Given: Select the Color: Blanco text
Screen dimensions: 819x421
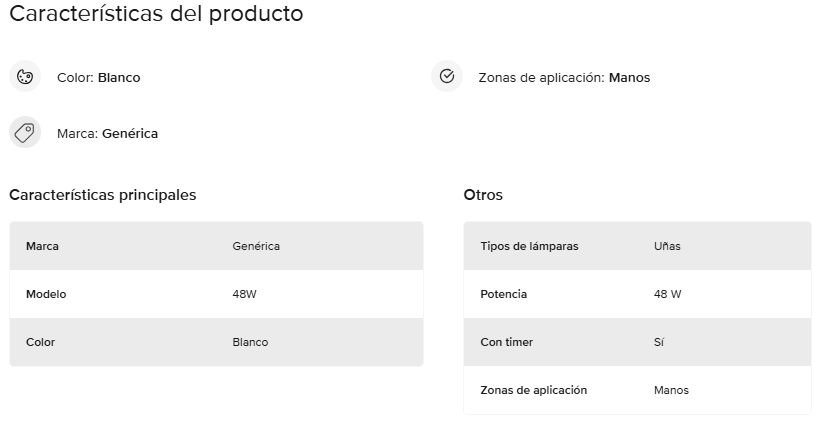Looking at the screenshot, I should click(99, 77).
